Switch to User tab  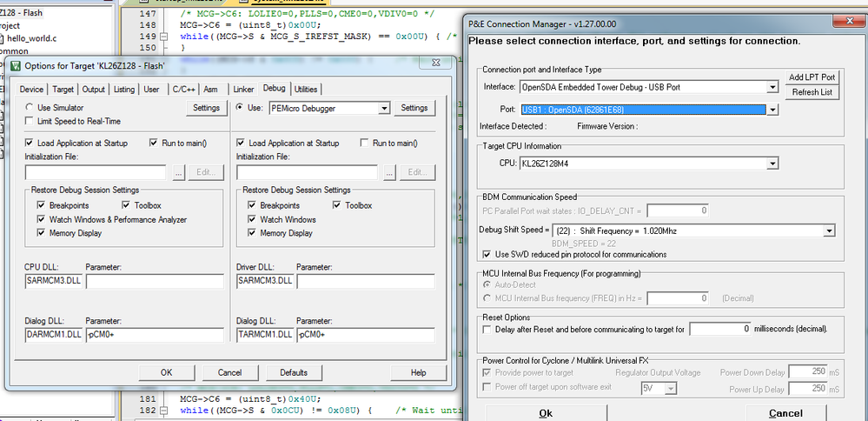click(x=152, y=90)
